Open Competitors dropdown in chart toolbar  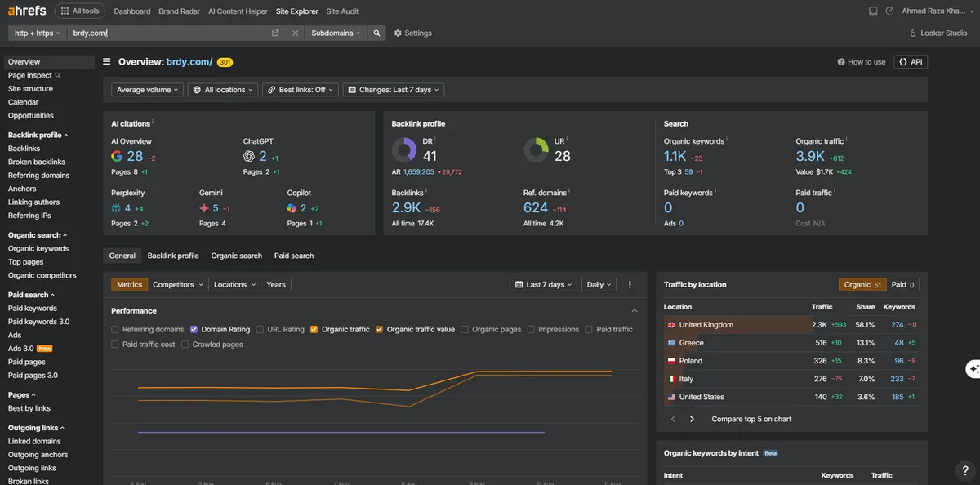point(177,285)
